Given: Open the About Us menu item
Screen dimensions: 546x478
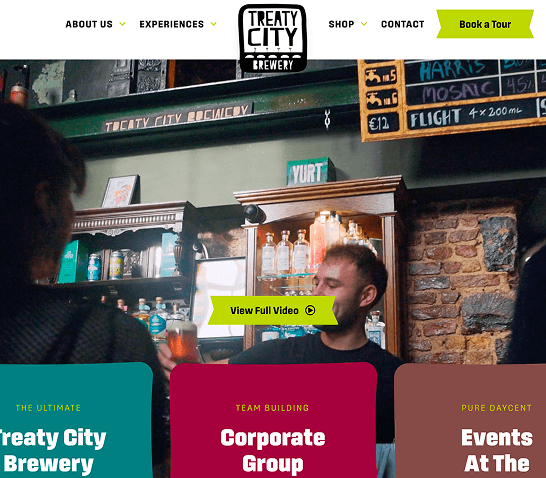Looking at the screenshot, I should tap(89, 24).
